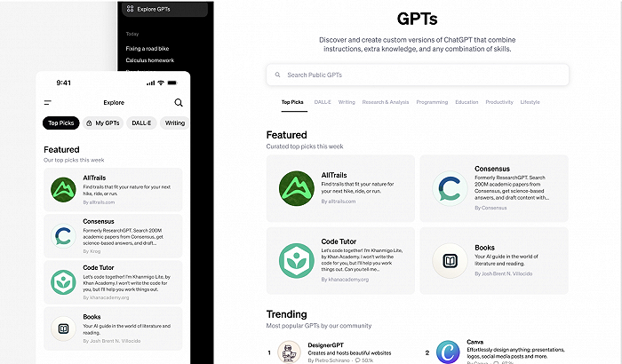This screenshot has height=364, width=622.
Task: Switch to the Research & Analysis tab
Action: pos(385,102)
